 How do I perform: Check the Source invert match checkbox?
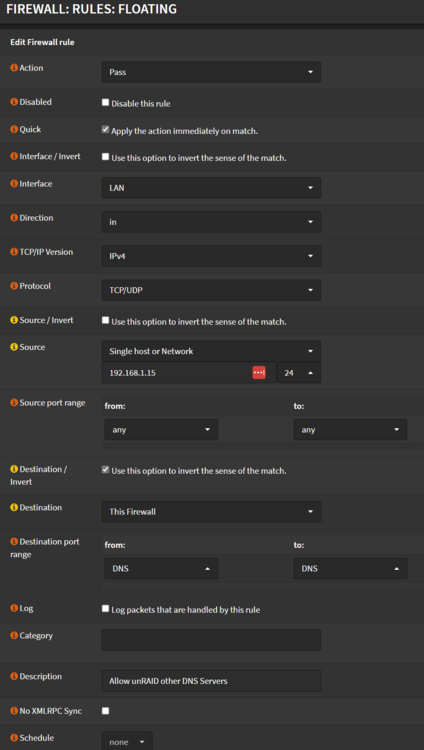105,320
